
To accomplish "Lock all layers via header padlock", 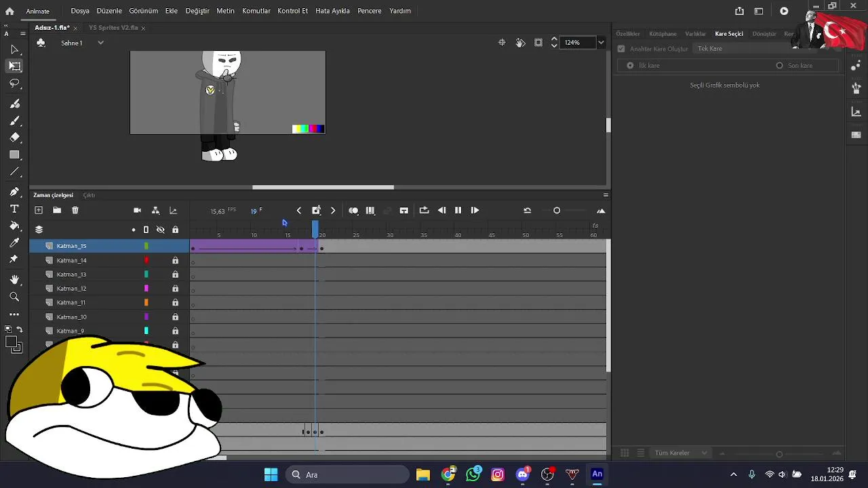I will point(175,230).
